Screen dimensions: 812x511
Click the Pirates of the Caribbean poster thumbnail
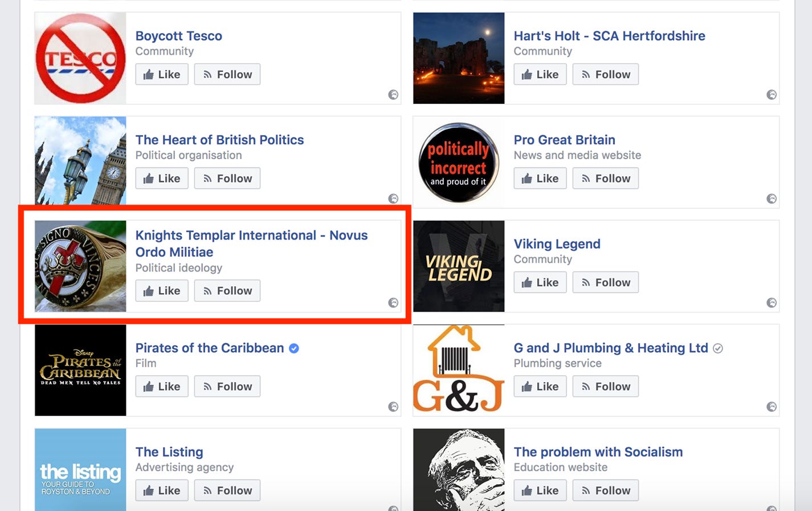(80, 370)
